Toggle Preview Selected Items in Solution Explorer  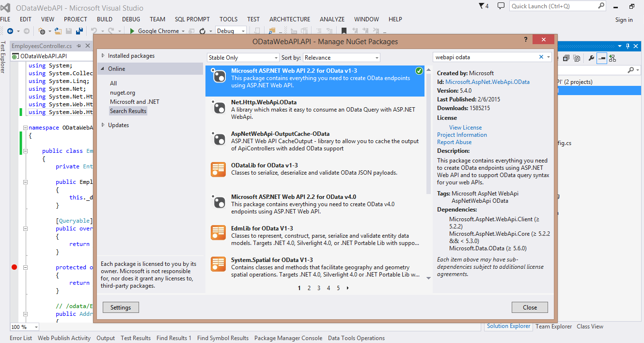[x=601, y=58]
